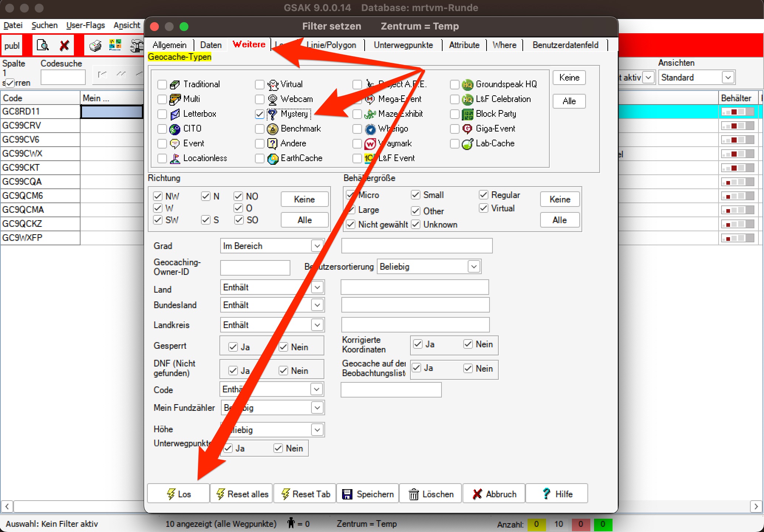
Task: Open the Where tab
Action: 505,45
